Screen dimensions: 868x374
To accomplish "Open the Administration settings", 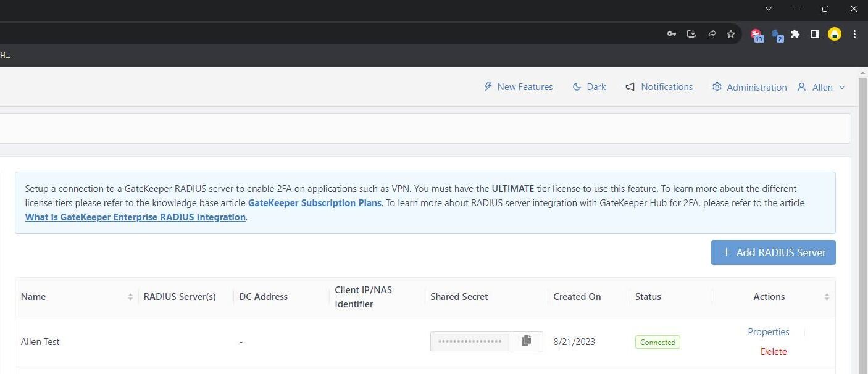I will tap(749, 87).
